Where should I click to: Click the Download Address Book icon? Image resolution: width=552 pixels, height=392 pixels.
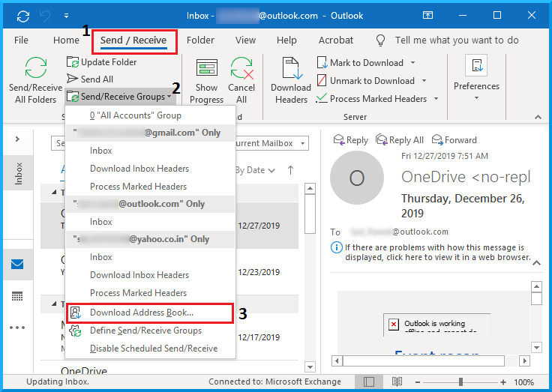click(75, 313)
